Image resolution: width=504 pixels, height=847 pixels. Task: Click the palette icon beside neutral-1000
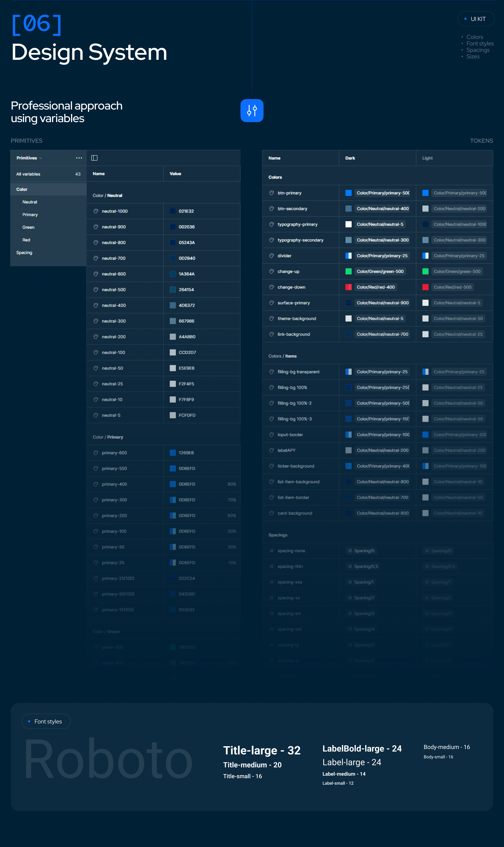tap(96, 211)
